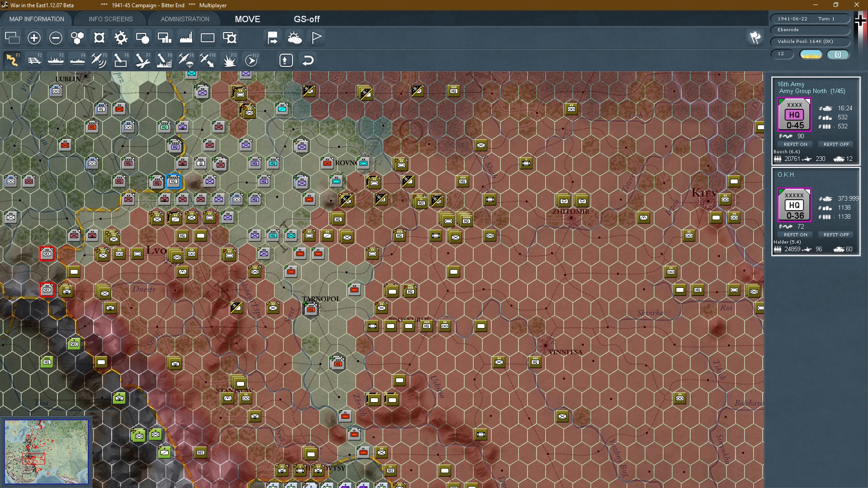This screenshot has width=868, height=488.
Task: Select F2 rail mode icon
Action: (x=34, y=60)
